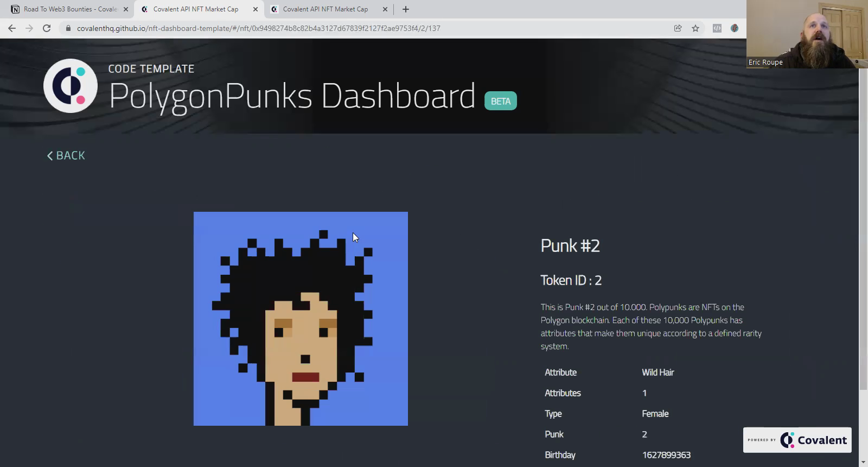The width and height of the screenshot is (868, 467).
Task: Close the Road To Web3 Bounties tab
Action: 126,9
